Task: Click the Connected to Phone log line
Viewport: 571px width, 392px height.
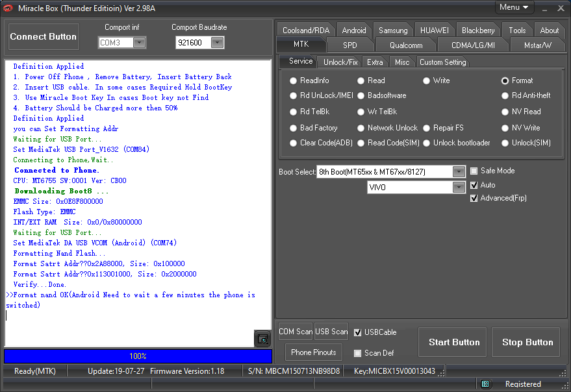Action: pyautogui.click(x=57, y=170)
